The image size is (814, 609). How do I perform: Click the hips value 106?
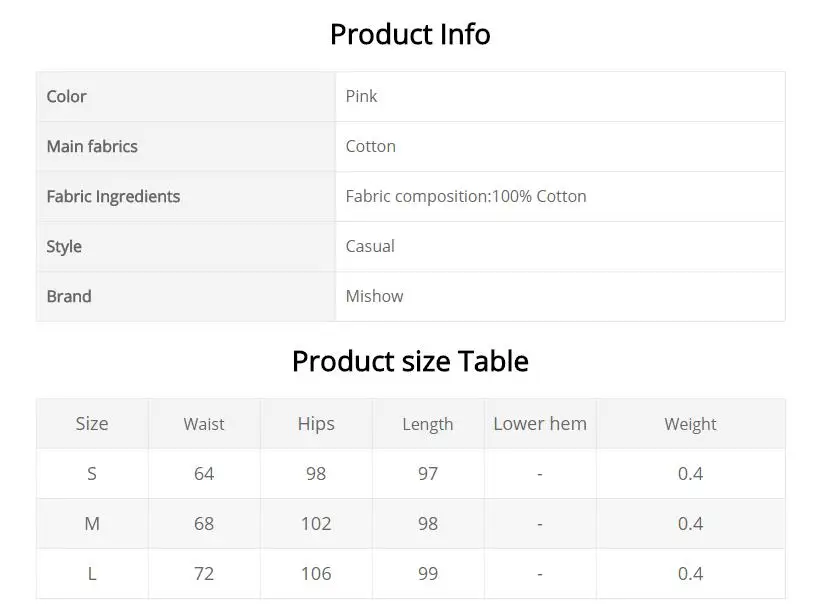click(x=316, y=573)
